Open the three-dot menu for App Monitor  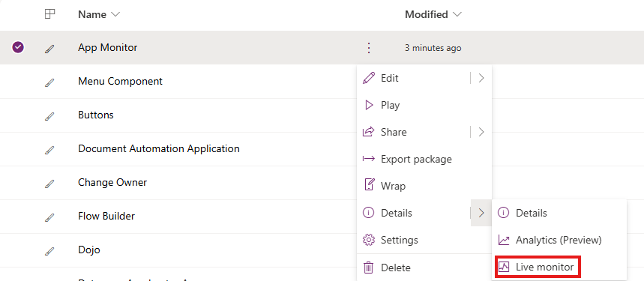point(369,48)
